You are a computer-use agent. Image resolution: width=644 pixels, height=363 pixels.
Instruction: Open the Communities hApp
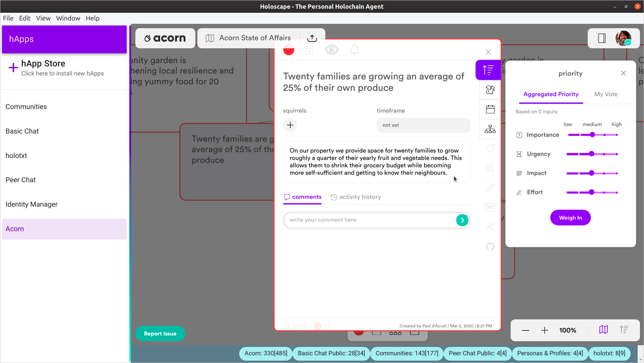(x=64, y=107)
